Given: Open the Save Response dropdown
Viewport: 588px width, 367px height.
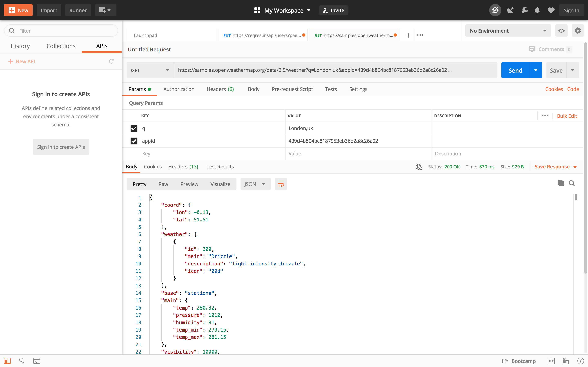Looking at the screenshot, I should [575, 167].
